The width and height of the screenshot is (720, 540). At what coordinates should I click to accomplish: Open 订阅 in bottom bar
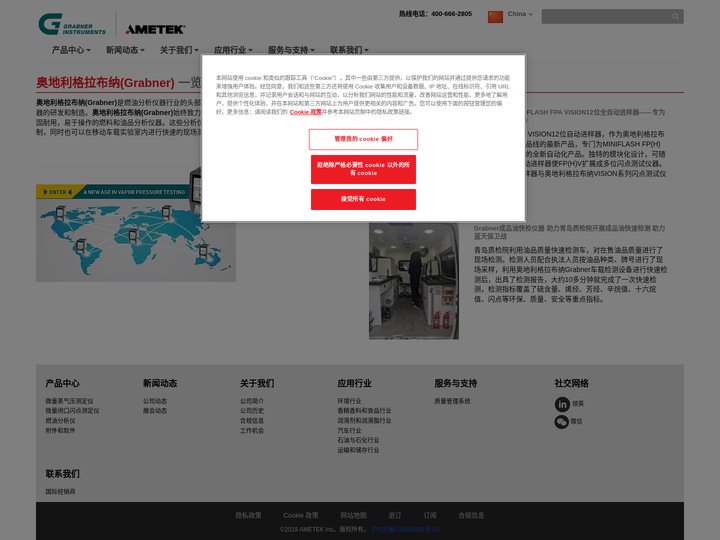pyautogui.click(x=430, y=516)
